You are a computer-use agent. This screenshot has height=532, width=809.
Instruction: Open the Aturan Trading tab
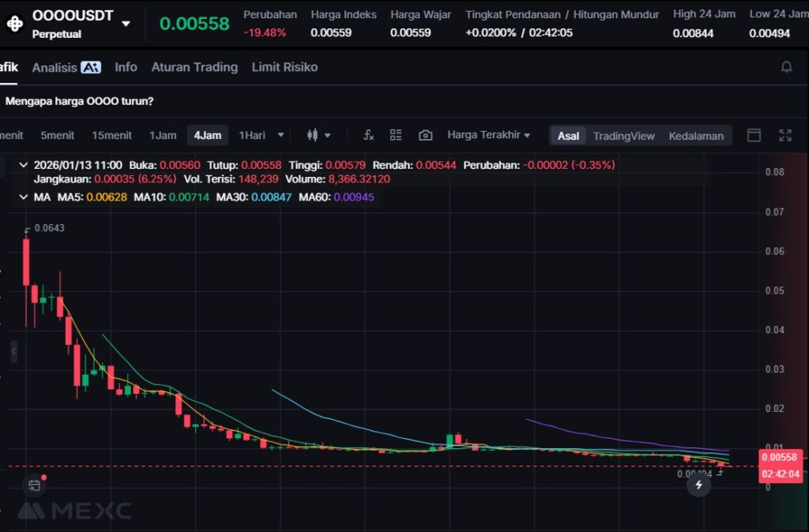194,67
